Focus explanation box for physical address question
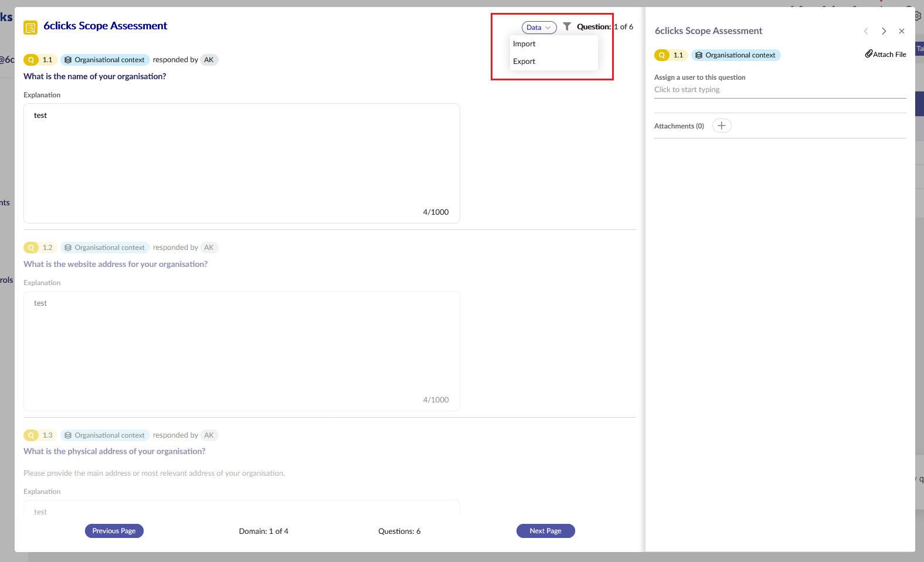 [242, 509]
